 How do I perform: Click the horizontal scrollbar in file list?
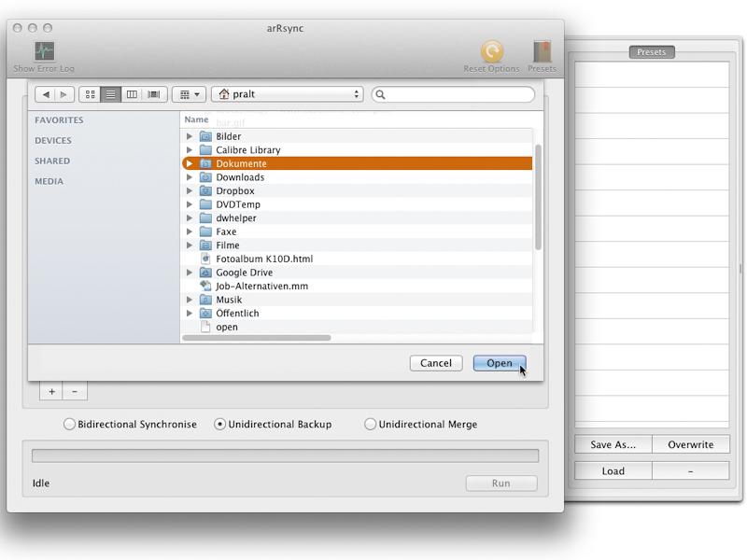tap(256, 338)
